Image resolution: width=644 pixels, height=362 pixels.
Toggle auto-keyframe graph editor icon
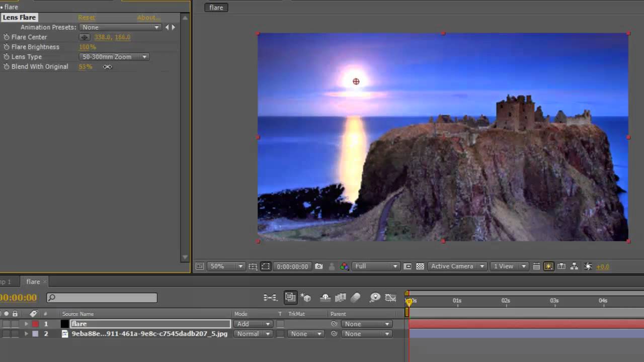click(390, 298)
